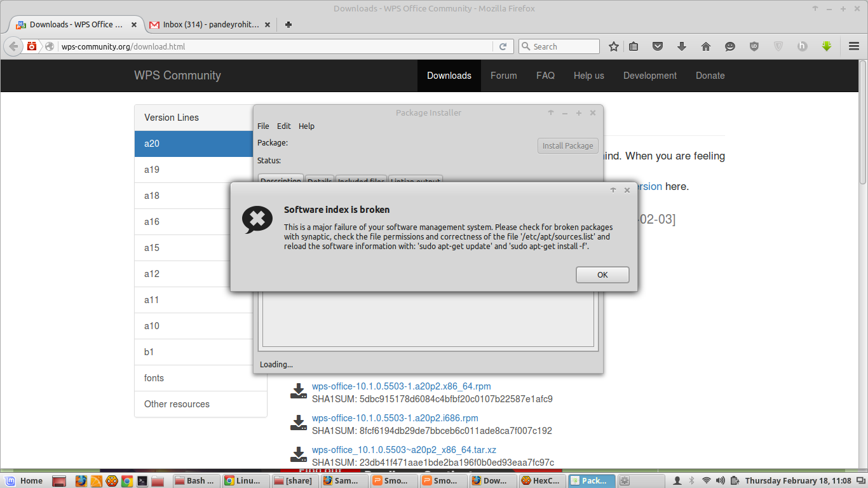Viewport: 868px width, 488px height.
Task: Select version line a19
Action: (194, 170)
